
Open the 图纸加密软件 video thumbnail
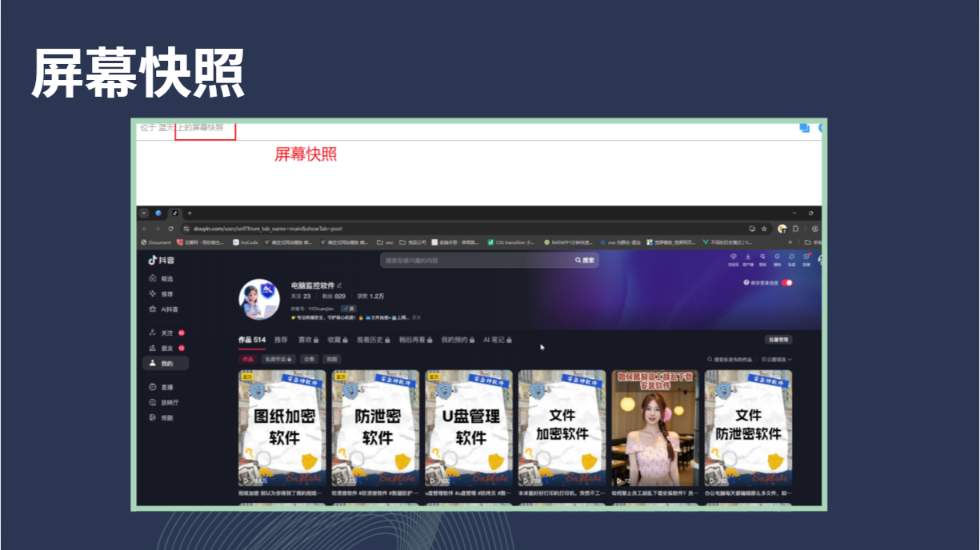point(282,428)
